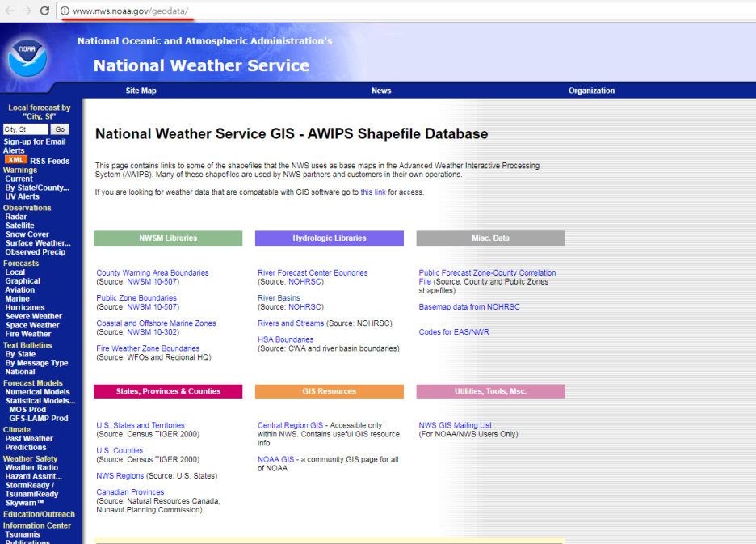Screen dimensions: 756x544
Task: Open Central Region GIS link
Action: [x=290, y=425]
